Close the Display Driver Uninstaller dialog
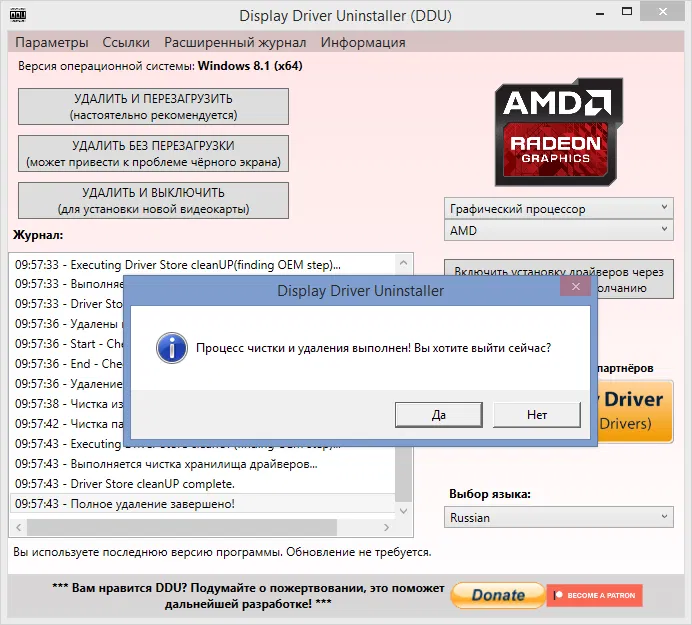This screenshot has height=625, width=692. 575,287
